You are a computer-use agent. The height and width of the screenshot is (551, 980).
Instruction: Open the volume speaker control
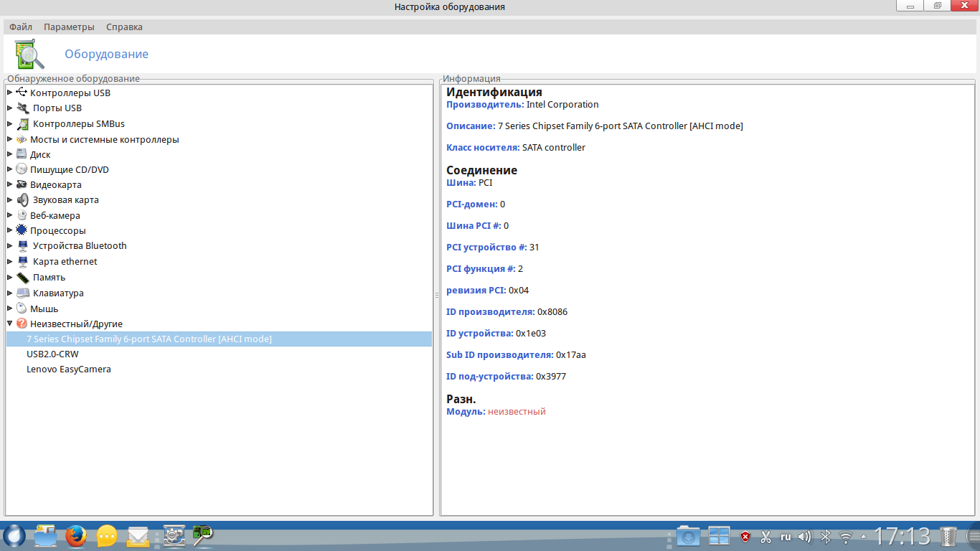805,537
